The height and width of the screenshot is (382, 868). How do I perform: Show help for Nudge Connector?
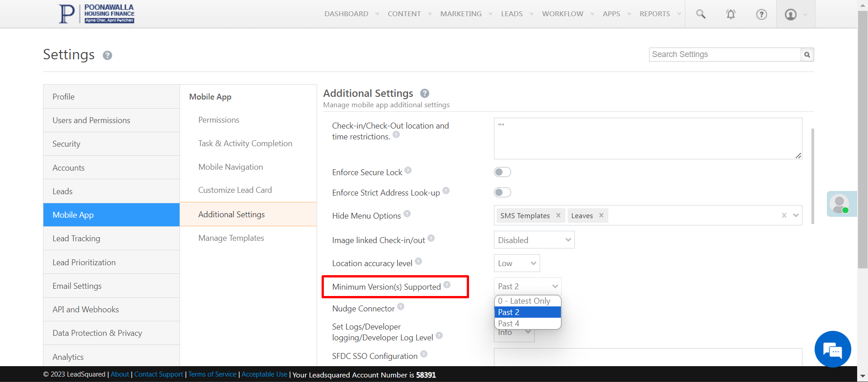click(x=401, y=306)
